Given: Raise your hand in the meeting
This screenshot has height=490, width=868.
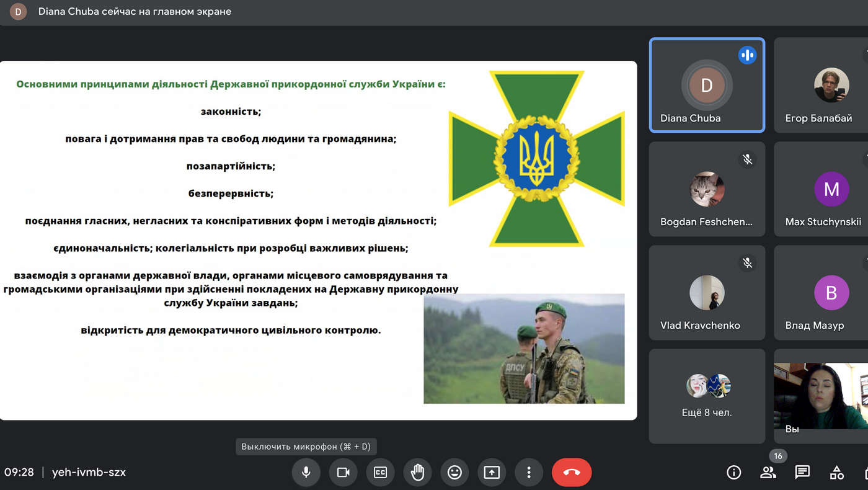Looking at the screenshot, I should 417,473.
